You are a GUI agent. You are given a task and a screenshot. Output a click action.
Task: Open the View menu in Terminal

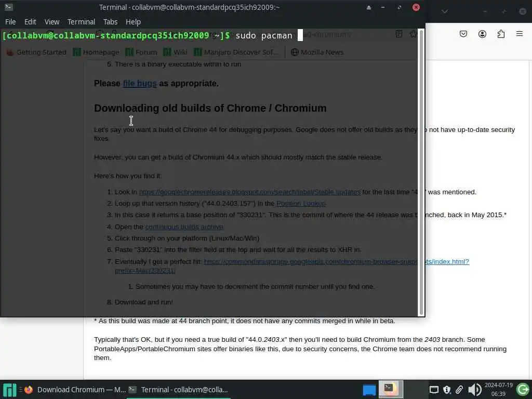click(52, 22)
